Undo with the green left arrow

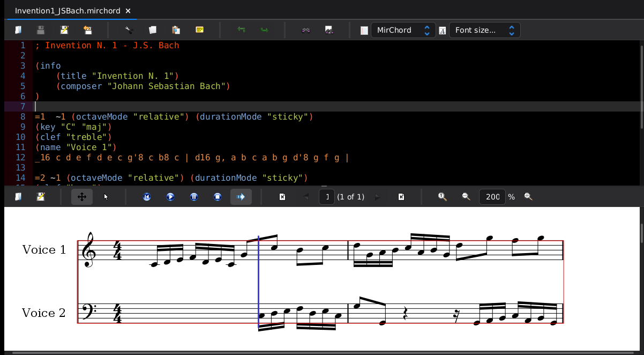click(241, 30)
